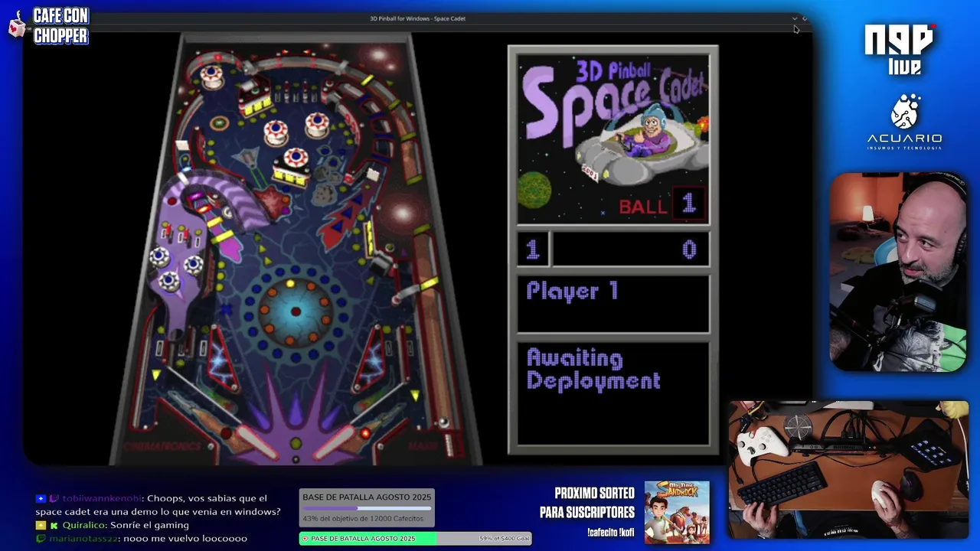Click the Awaiting Deployment message
The width and height of the screenshot is (980, 551).
click(593, 370)
